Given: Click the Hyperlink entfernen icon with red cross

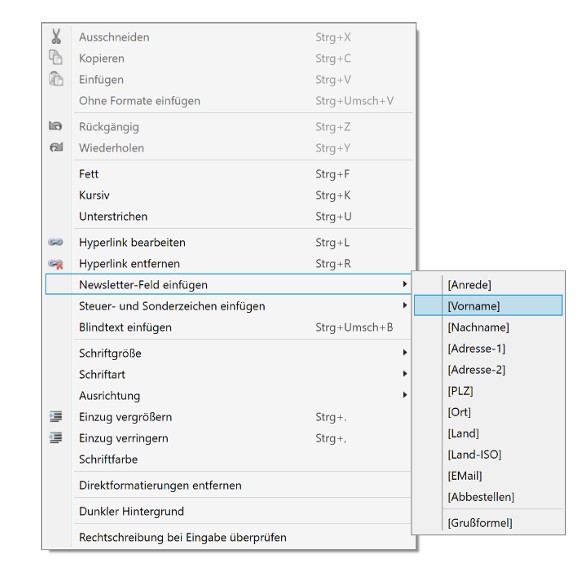Looking at the screenshot, I should point(56,264).
